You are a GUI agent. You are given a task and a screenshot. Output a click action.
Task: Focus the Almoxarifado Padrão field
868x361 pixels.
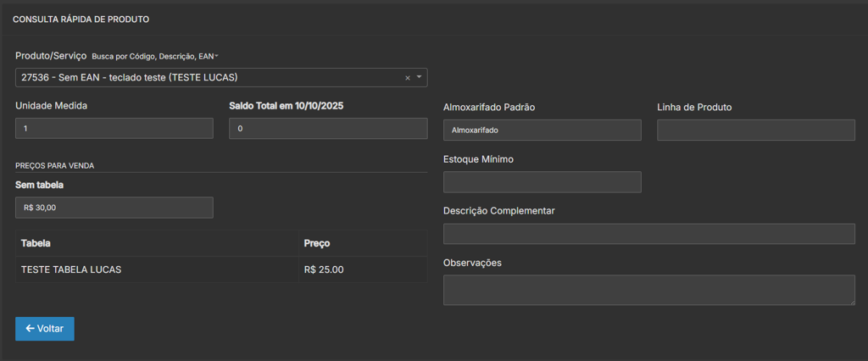(x=542, y=131)
